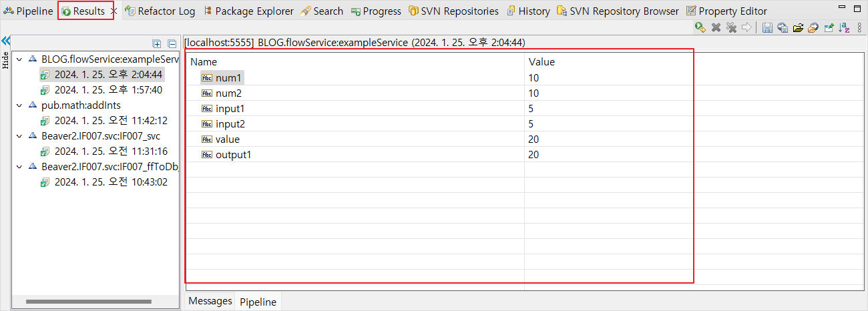Open the view menu three-dots icon
This screenshot has width=868, height=311.
[x=859, y=27]
